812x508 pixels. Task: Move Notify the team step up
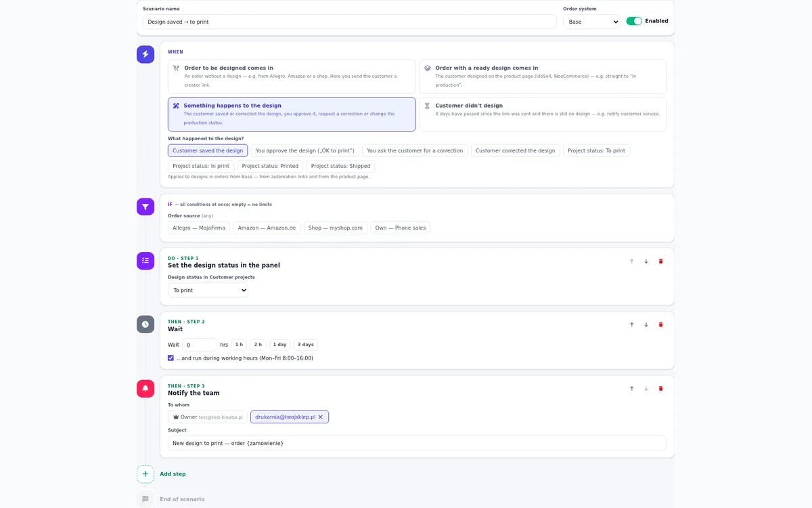(632, 389)
